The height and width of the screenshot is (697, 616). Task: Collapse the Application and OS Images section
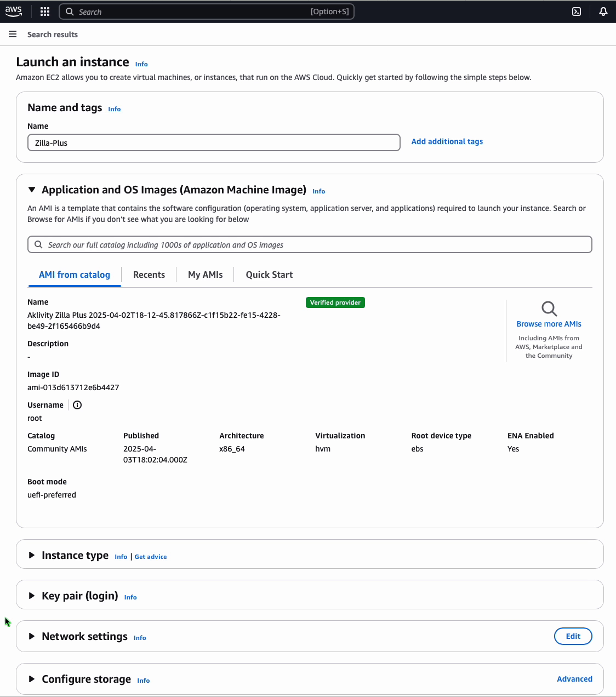(x=32, y=190)
